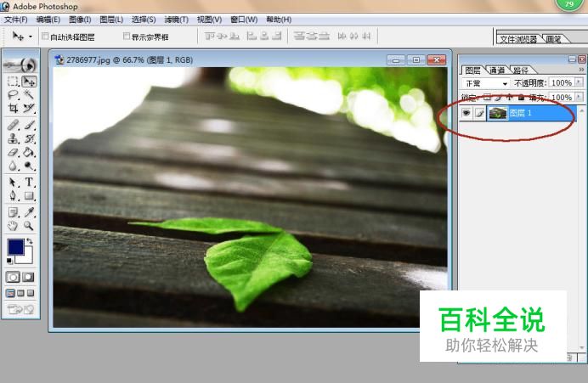Open the 视图(V) menu

(209, 20)
